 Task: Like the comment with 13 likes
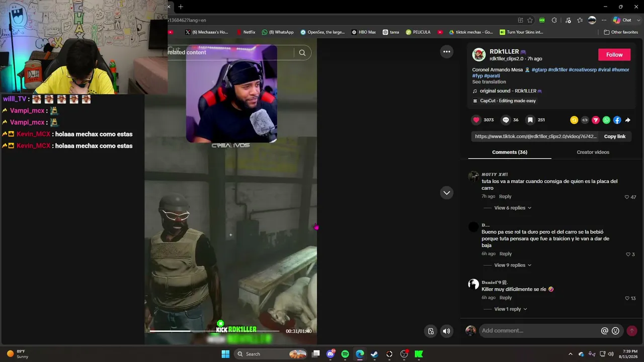627,298
